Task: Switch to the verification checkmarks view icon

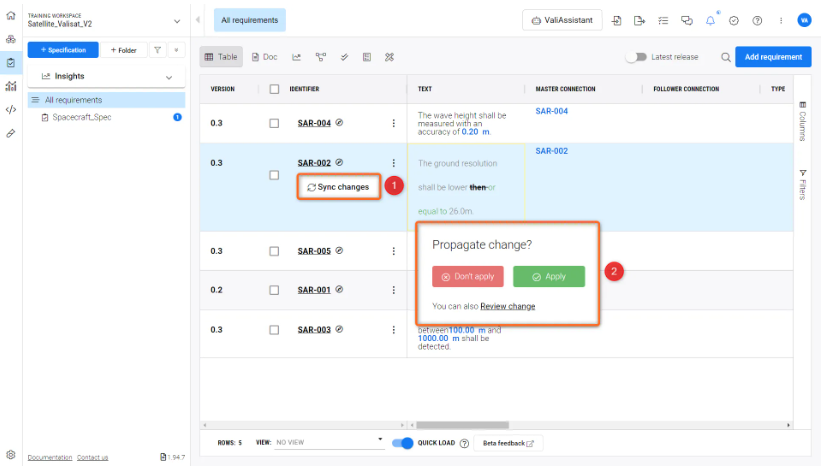Action: pos(344,57)
